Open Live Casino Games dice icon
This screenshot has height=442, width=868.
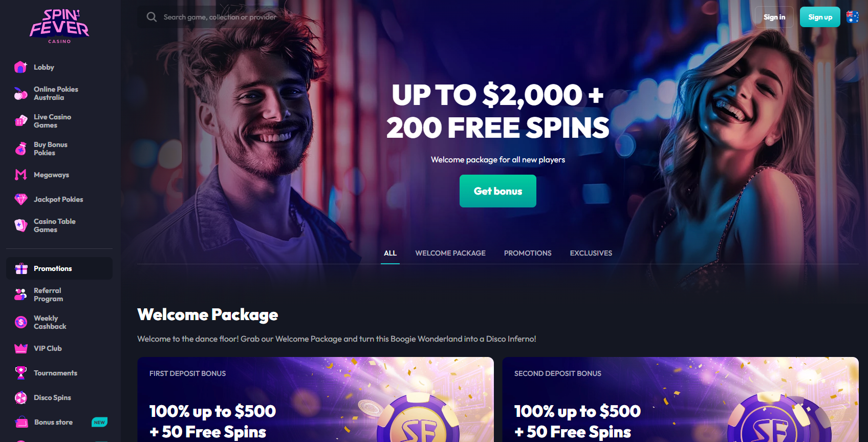[x=20, y=121]
